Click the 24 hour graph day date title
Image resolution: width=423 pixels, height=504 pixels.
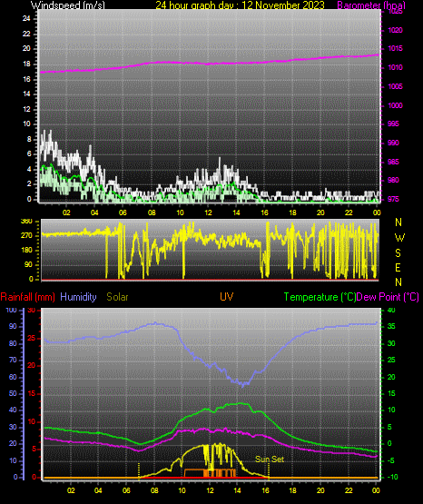241,5
